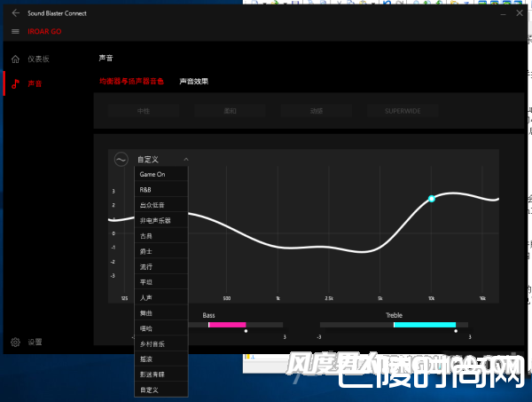Click the 声音 page heading
The image size is (532, 402).
coord(106,58)
